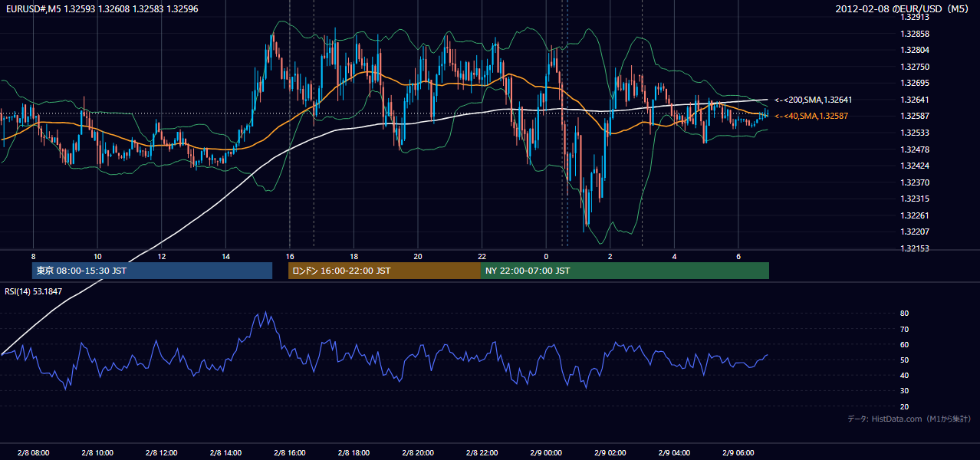Click price level 1.32315 on the axis
Image resolution: width=980 pixels, height=460 pixels.
pyautogui.click(x=915, y=199)
